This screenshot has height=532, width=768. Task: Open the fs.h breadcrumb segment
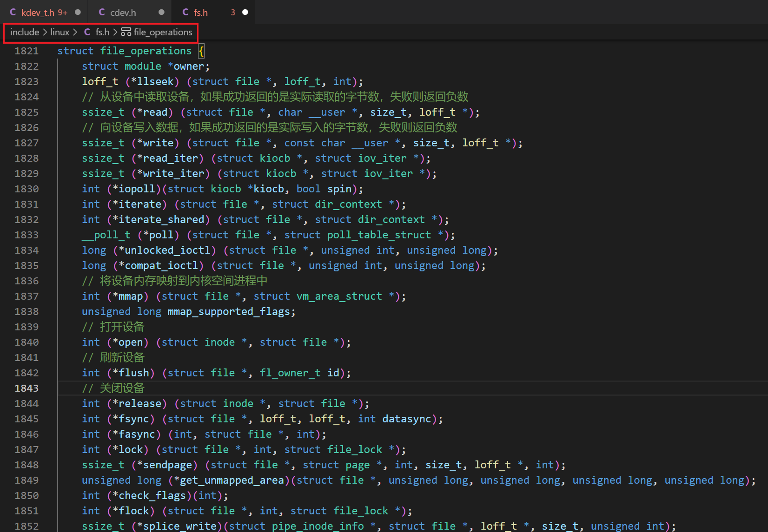102,33
